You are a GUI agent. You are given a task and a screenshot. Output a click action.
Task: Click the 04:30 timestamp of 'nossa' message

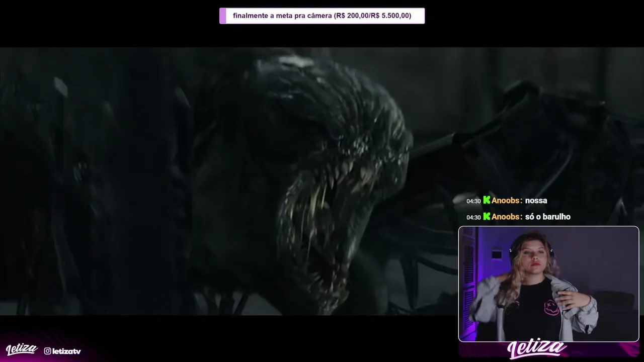[x=473, y=201]
